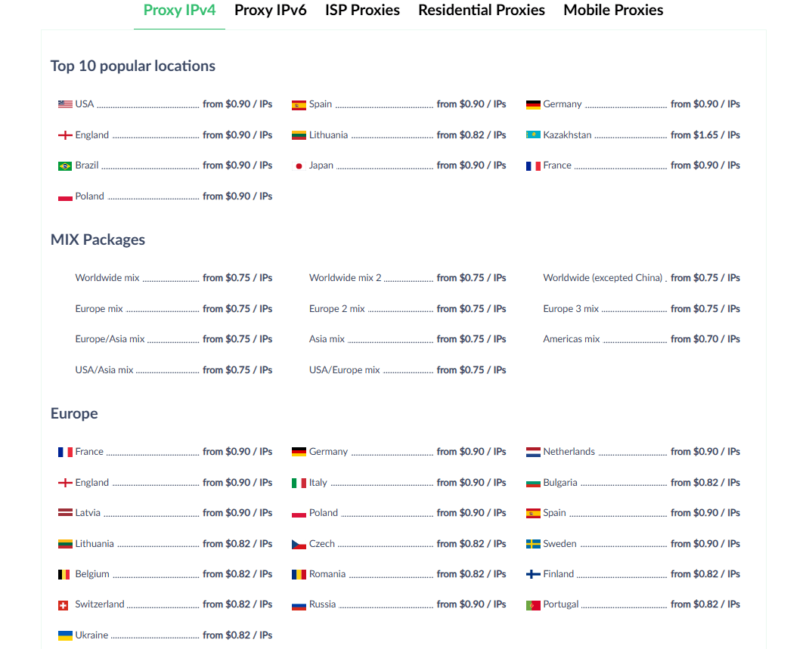
Task: Click the Kazakhstan flag icon
Action: click(x=533, y=135)
